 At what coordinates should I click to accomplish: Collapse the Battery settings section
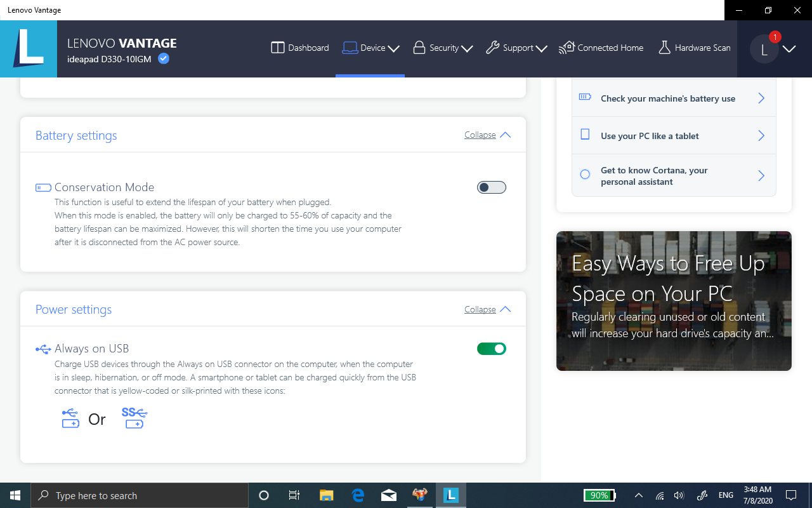(480, 135)
